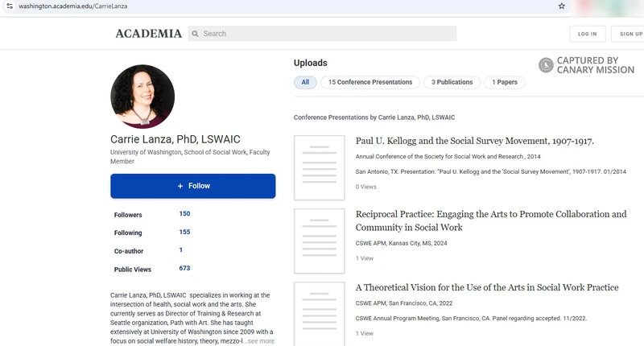Click the Paul U. Kellogg document thumbnail

click(x=319, y=168)
